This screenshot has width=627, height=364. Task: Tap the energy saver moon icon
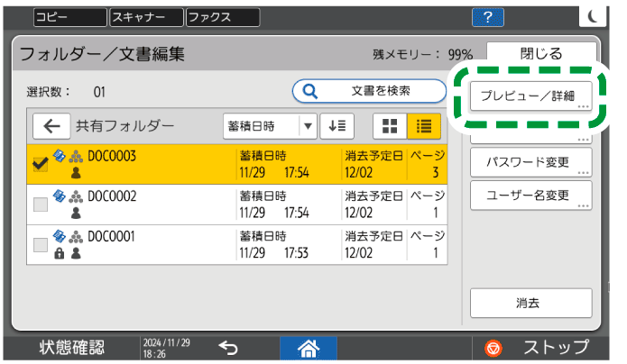pyautogui.click(x=593, y=17)
